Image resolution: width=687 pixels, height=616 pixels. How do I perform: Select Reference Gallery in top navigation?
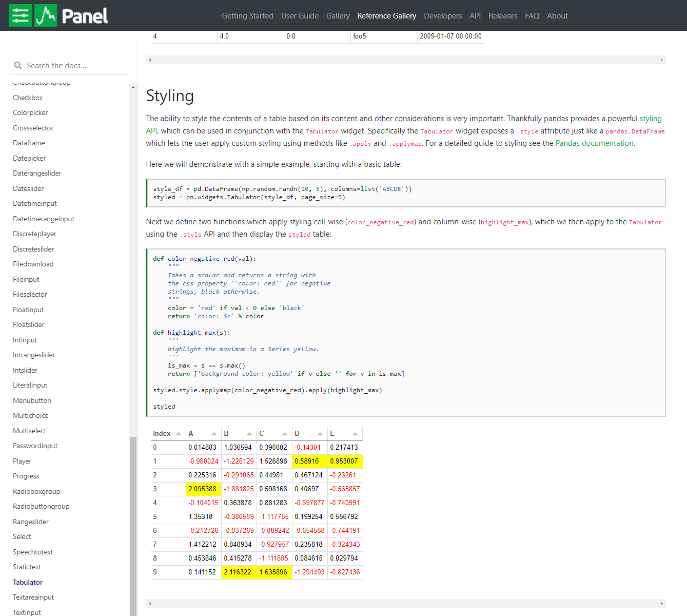386,16
